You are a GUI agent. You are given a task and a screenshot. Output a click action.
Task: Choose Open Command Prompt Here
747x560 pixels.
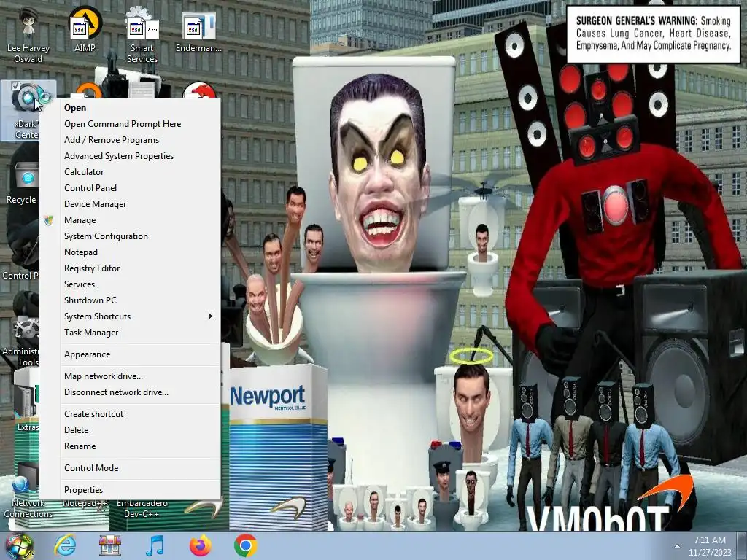[130, 124]
